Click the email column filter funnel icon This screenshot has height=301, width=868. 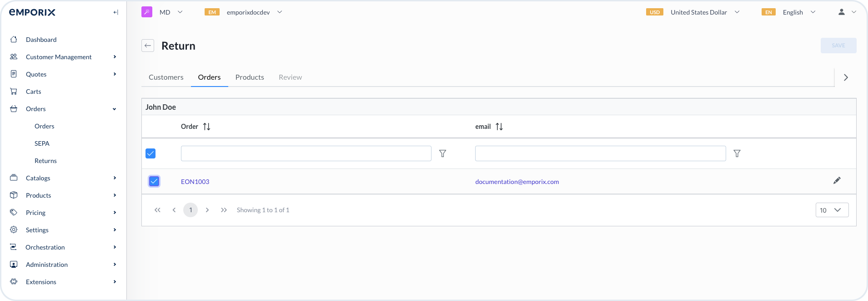click(x=737, y=154)
